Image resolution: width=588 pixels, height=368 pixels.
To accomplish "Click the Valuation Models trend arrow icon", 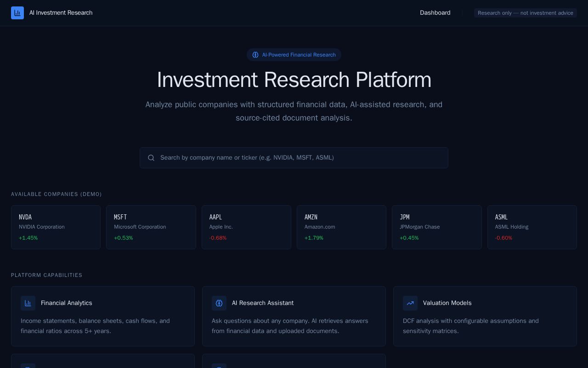I will tap(410, 303).
